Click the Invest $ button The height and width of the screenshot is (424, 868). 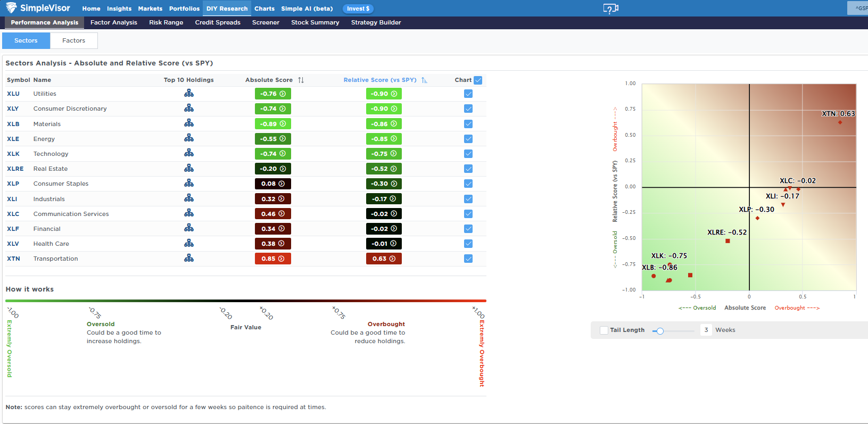(358, 9)
